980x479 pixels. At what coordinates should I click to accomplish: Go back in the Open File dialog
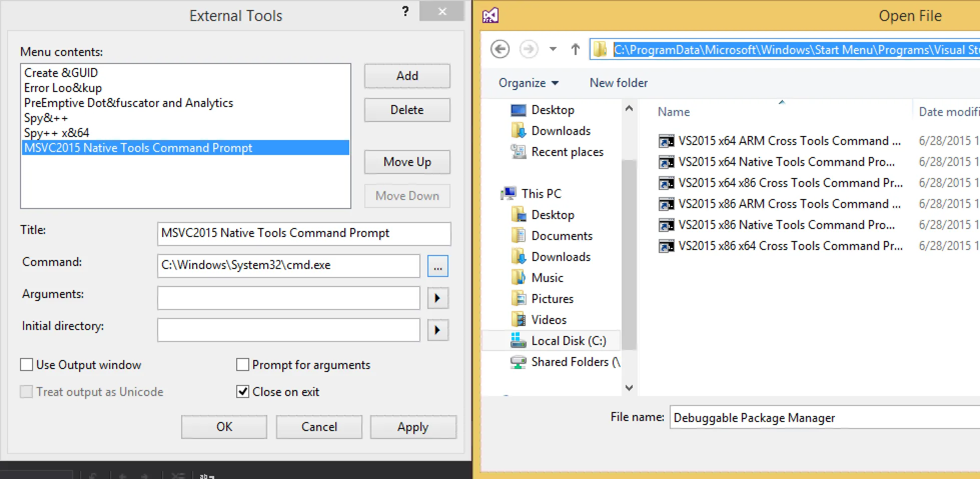[x=500, y=49]
